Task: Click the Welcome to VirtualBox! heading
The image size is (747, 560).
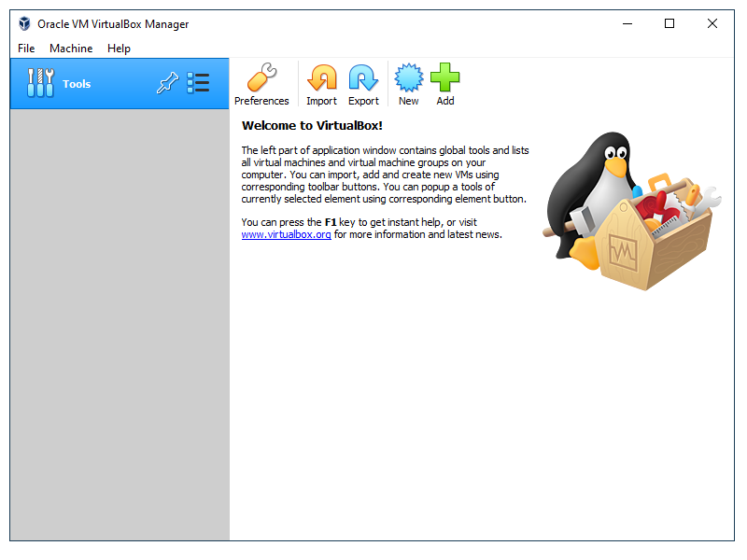Action: pos(312,125)
